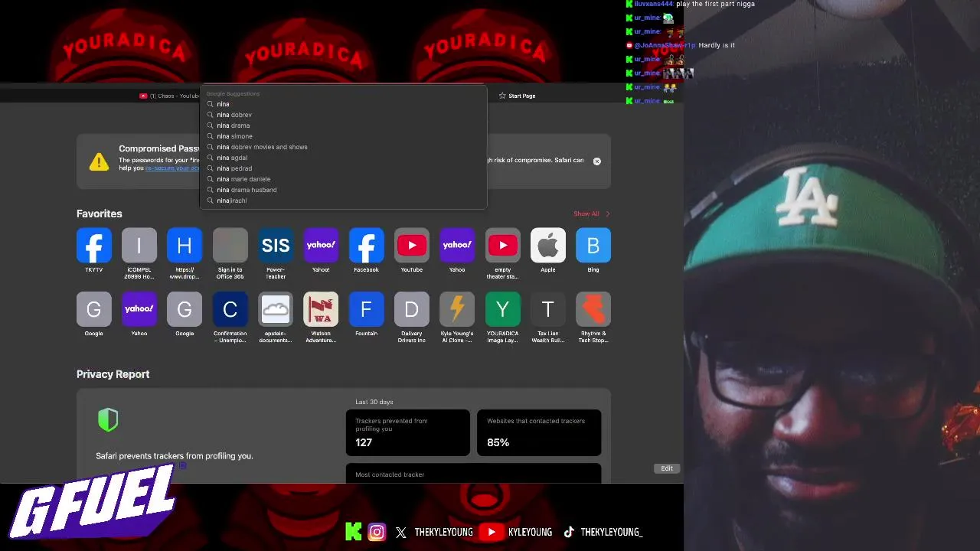Open the Confirmation – Unemployment favorite
Image resolution: width=980 pixels, height=551 pixels.
pyautogui.click(x=230, y=309)
